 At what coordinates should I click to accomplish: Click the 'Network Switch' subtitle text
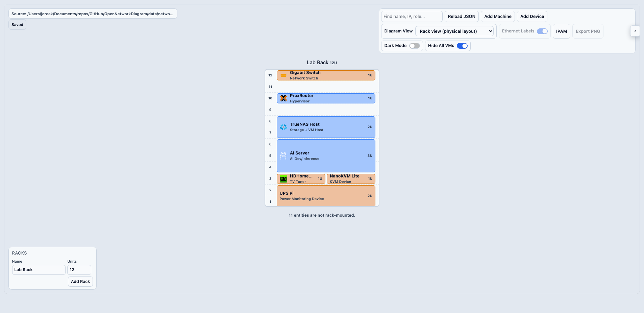pyautogui.click(x=304, y=78)
